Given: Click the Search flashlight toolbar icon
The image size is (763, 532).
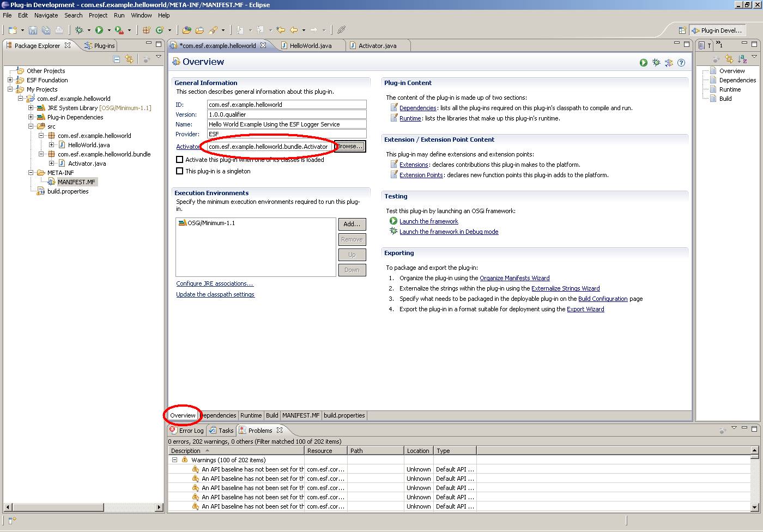Looking at the screenshot, I should coord(213,30).
